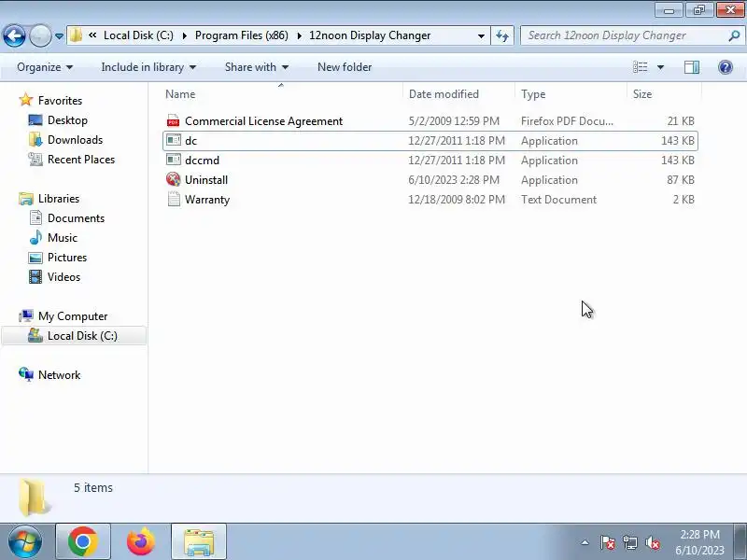Select the Uninstall file name
This screenshot has height=560, width=747.
206,180
